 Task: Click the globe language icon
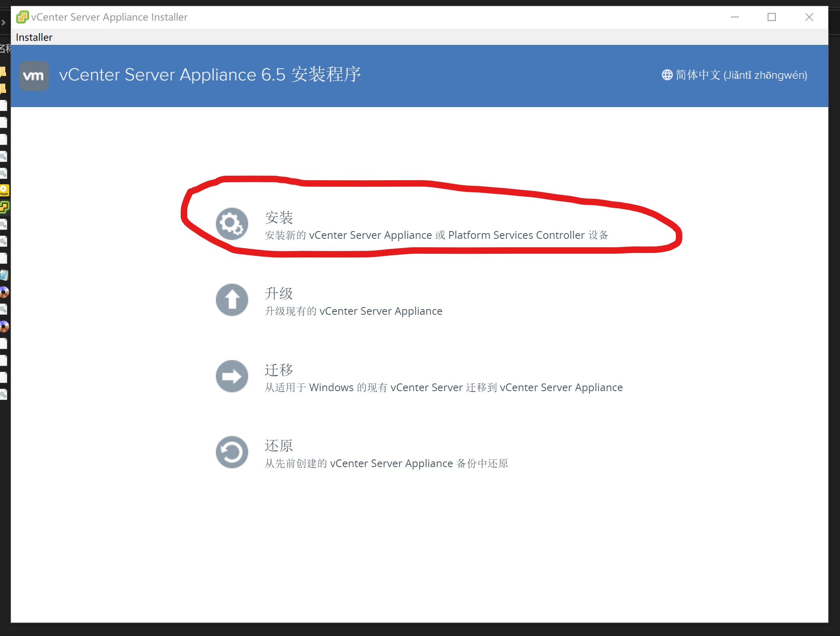coord(667,75)
